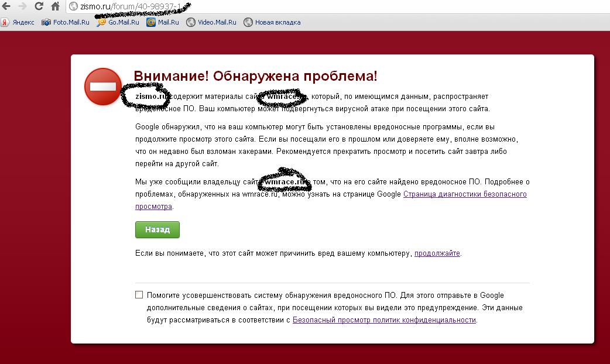The width and height of the screenshot is (610, 364).
Task: Click the Внимание! Обнаружена проблема! heading
Action: click(255, 76)
